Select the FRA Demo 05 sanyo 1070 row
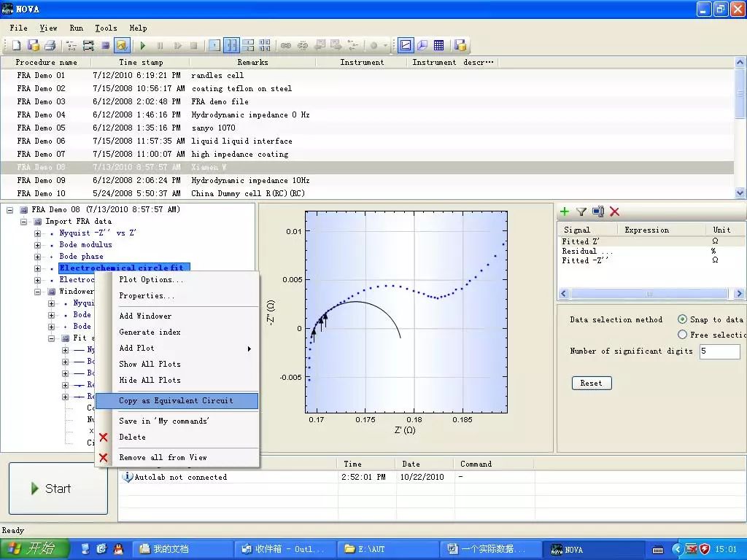Screen dimensions: 747x560 367,128
